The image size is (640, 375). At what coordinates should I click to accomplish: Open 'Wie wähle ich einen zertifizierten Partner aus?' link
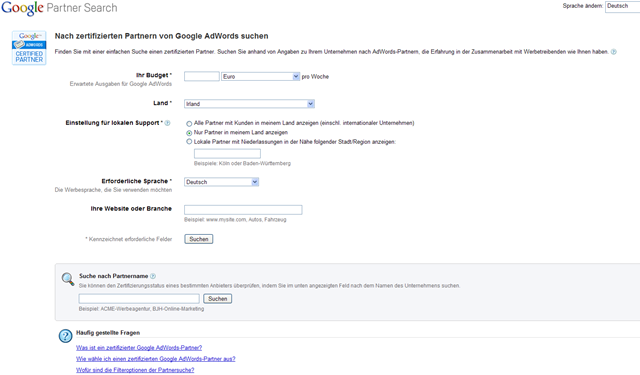click(156, 359)
